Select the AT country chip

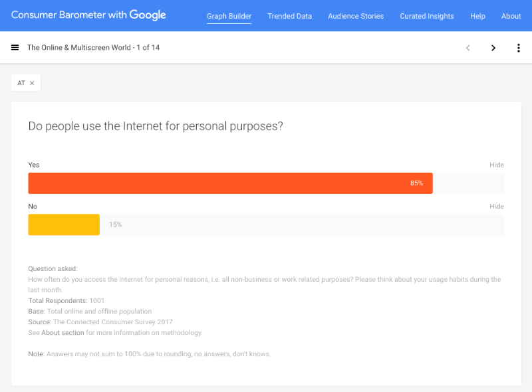[x=21, y=83]
